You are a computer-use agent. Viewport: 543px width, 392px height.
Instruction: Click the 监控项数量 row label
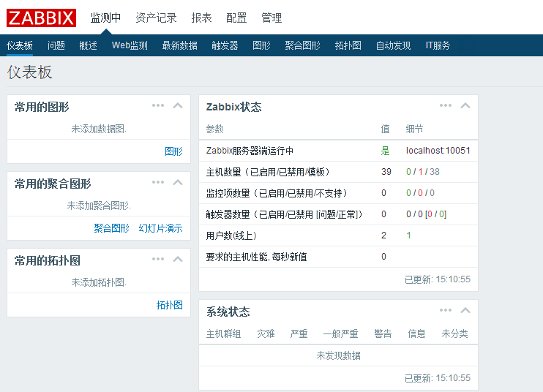point(277,193)
